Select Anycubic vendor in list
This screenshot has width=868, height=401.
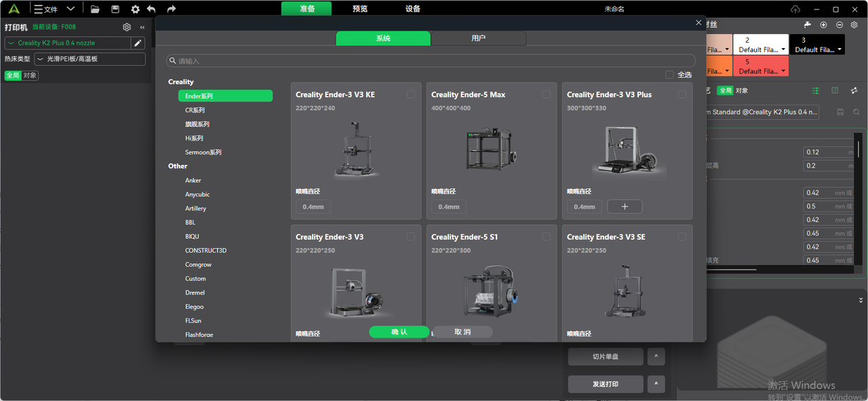[x=197, y=194]
